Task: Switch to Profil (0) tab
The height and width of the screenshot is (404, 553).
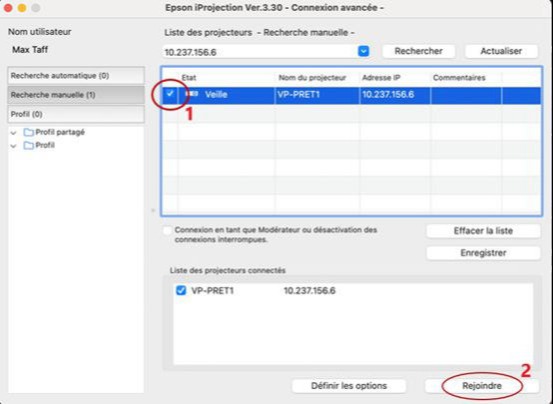Action: [76, 114]
